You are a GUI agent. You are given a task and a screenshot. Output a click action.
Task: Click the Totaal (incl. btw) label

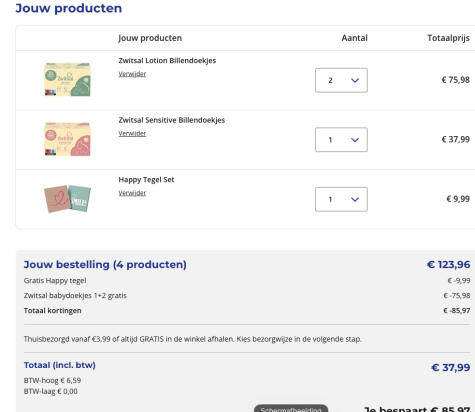coord(60,365)
